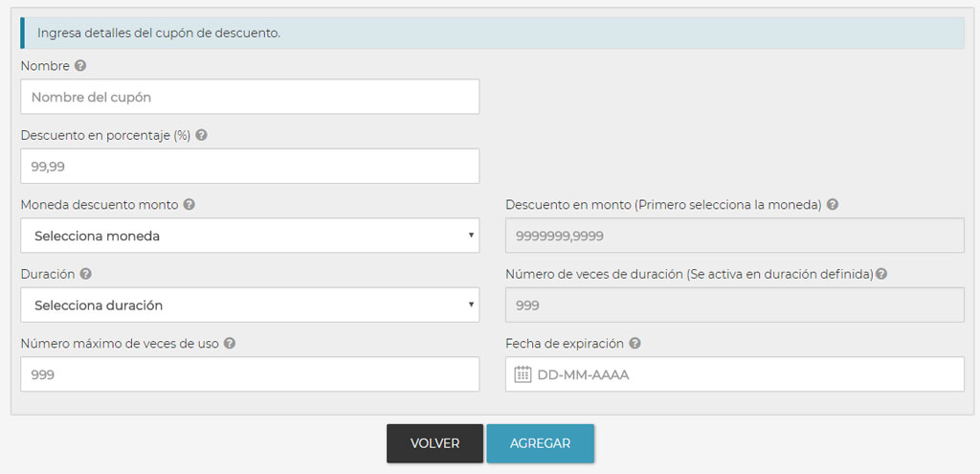980x474 pixels.
Task: Click the percentage discount field showing 99,99
Action: [250, 167]
